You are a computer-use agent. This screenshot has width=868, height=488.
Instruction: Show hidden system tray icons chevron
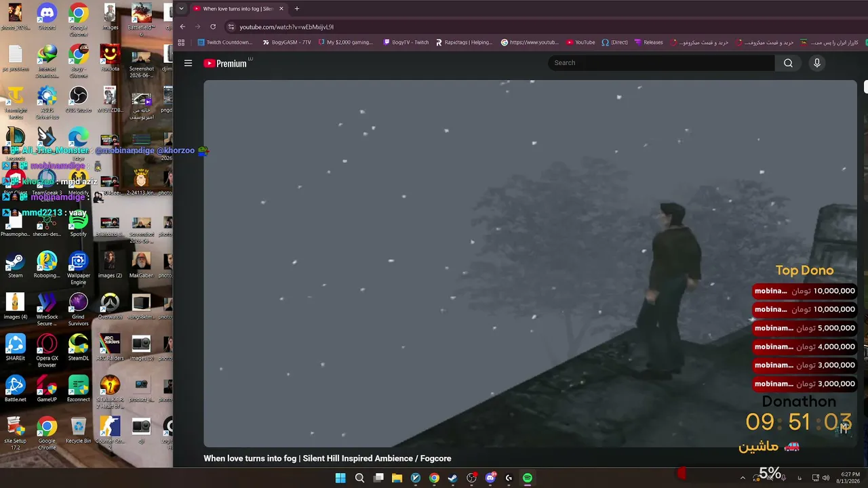743,478
